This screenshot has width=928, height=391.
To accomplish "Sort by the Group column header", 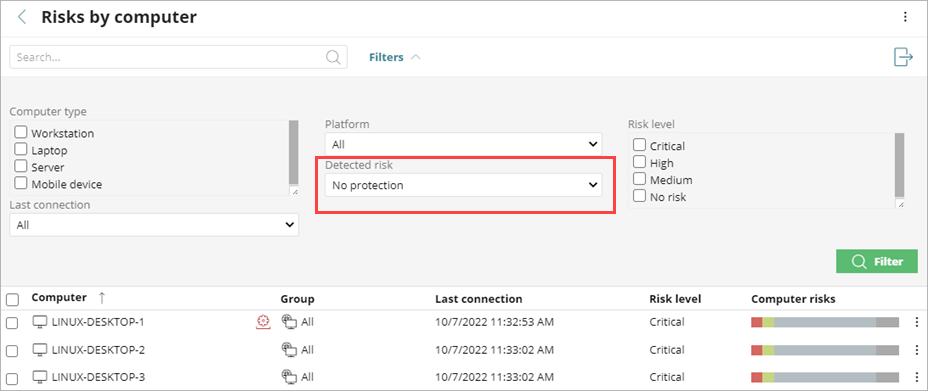I will point(297,299).
